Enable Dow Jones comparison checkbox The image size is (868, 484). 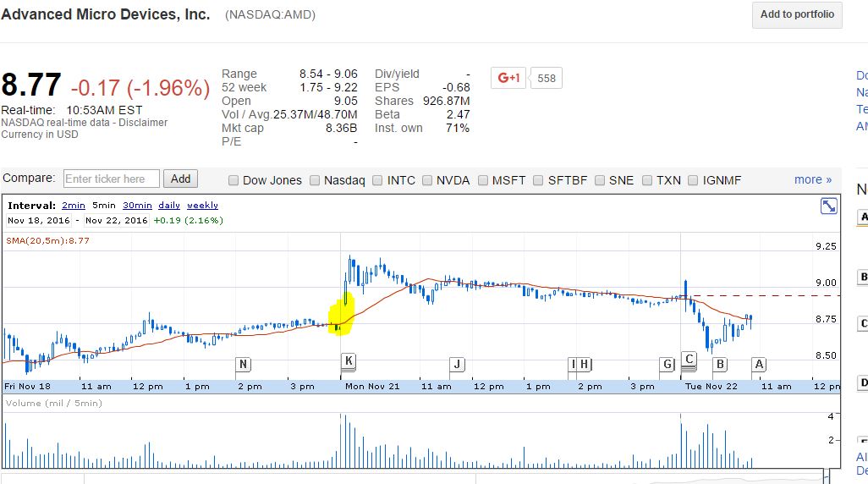(x=233, y=180)
